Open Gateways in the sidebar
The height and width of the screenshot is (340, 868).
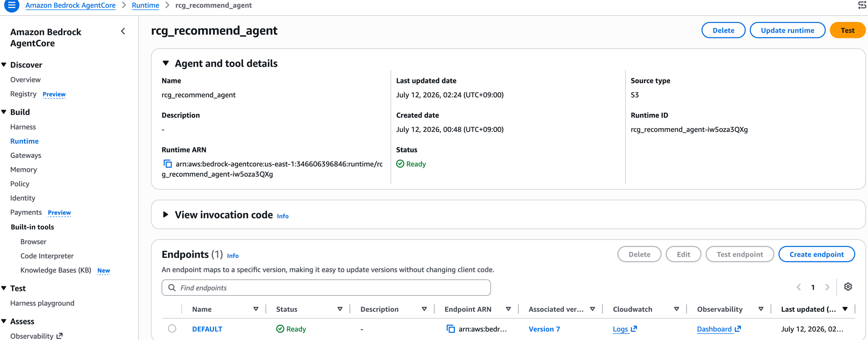26,155
